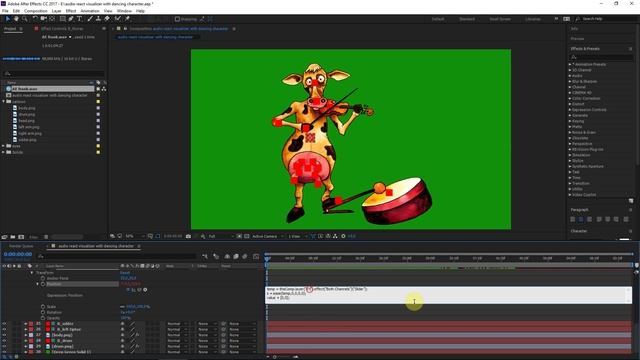
Task: Open the 1 View layout dropdown
Action: click(x=297, y=236)
